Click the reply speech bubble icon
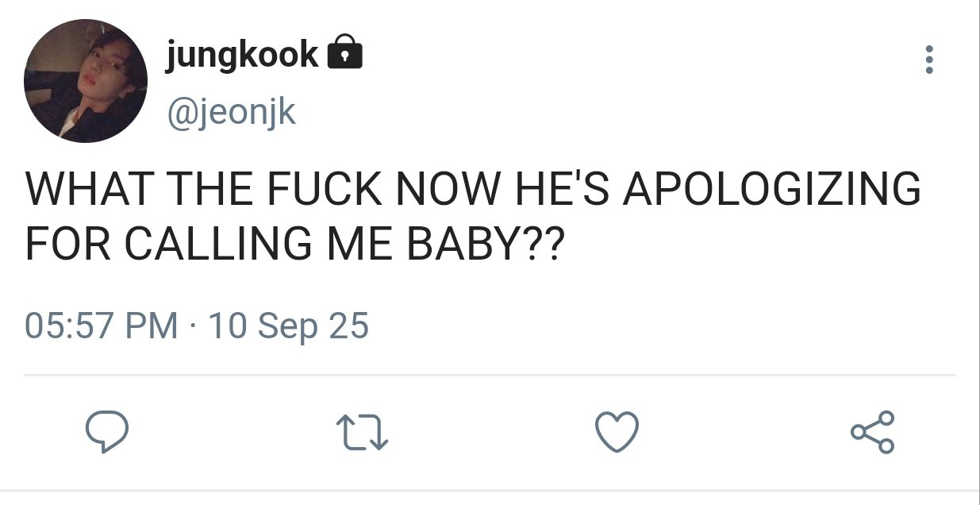Screen dimensions: 980x505 click(107, 432)
